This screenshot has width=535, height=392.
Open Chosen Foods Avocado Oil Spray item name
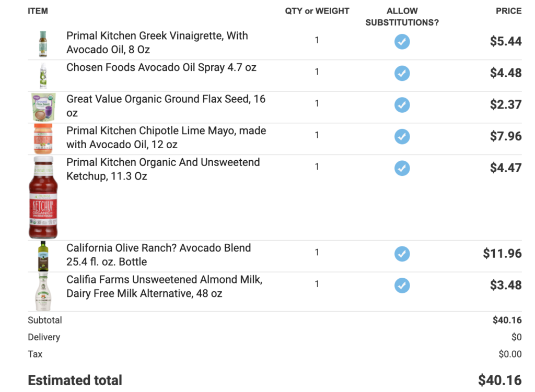pyautogui.click(x=161, y=67)
